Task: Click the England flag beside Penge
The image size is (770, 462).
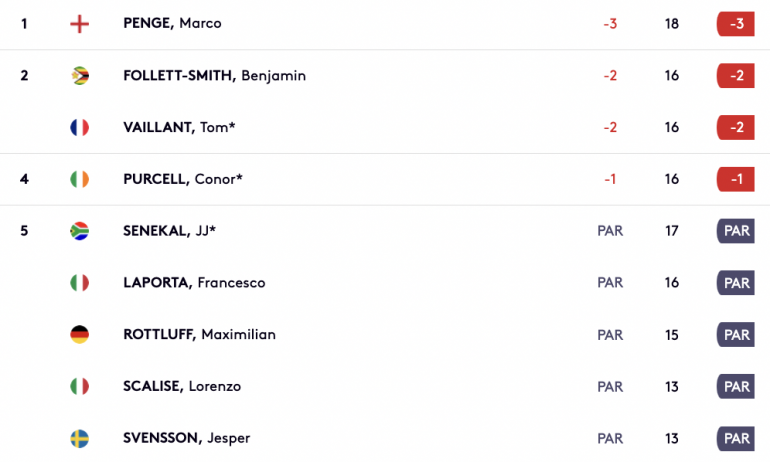Action: (x=79, y=24)
